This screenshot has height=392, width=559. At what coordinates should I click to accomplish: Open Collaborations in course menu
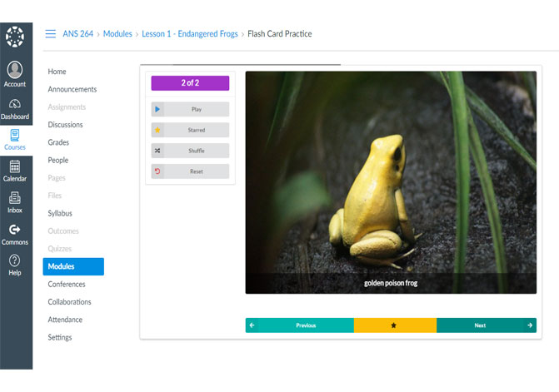click(69, 302)
